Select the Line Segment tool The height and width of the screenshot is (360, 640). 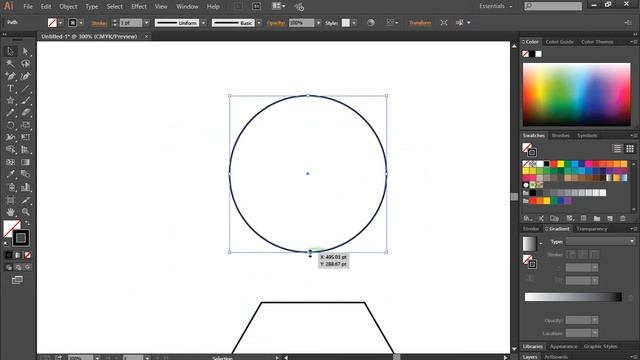point(25,88)
